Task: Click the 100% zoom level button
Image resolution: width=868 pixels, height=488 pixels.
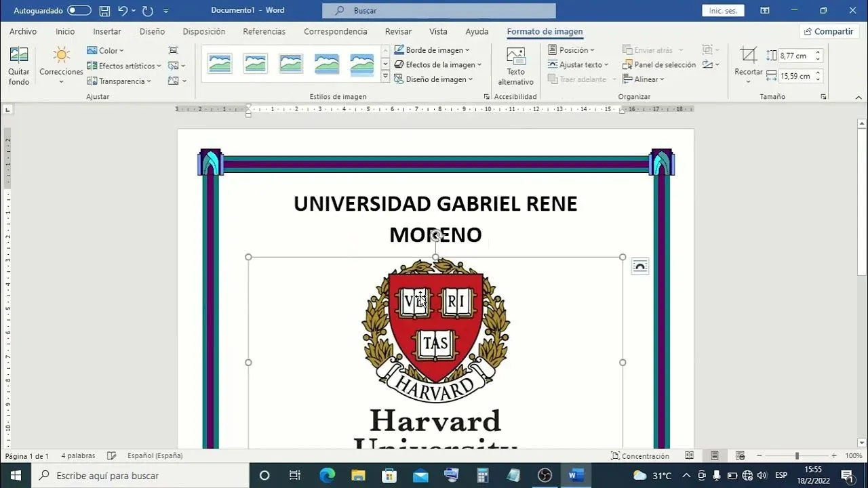Action: coord(854,456)
